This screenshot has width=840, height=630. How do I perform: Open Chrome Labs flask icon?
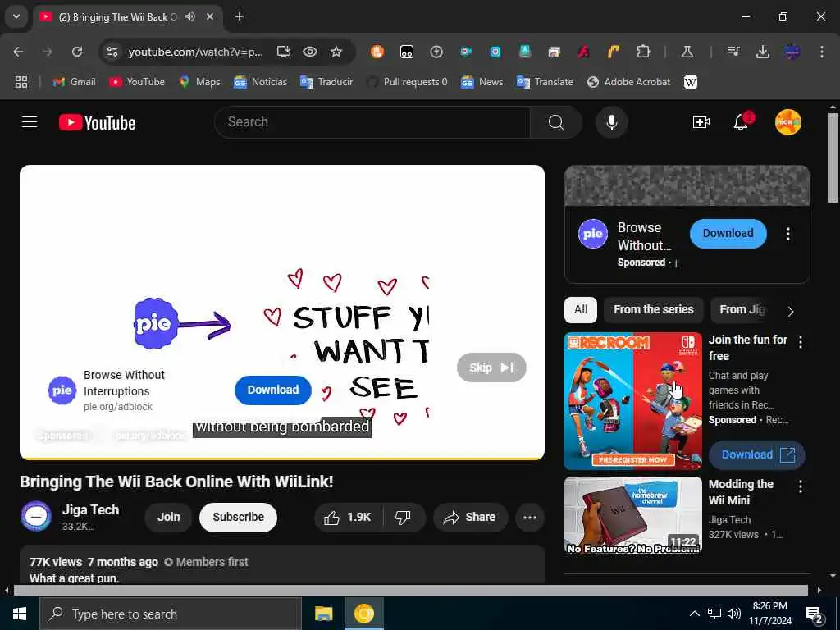click(687, 52)
